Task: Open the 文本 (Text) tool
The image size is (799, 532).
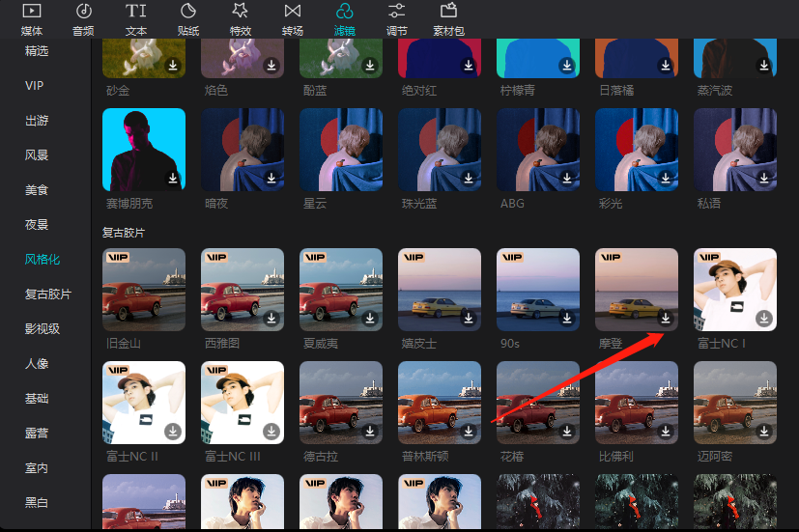Action: pyautogui.click(x=136, y=17)
